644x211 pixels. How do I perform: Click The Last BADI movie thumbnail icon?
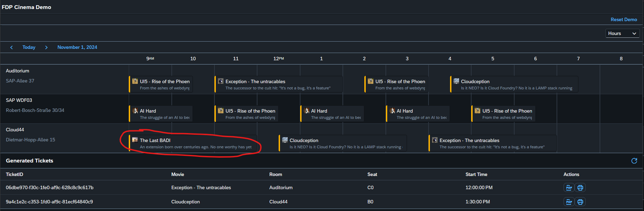(x=135, y=140)
